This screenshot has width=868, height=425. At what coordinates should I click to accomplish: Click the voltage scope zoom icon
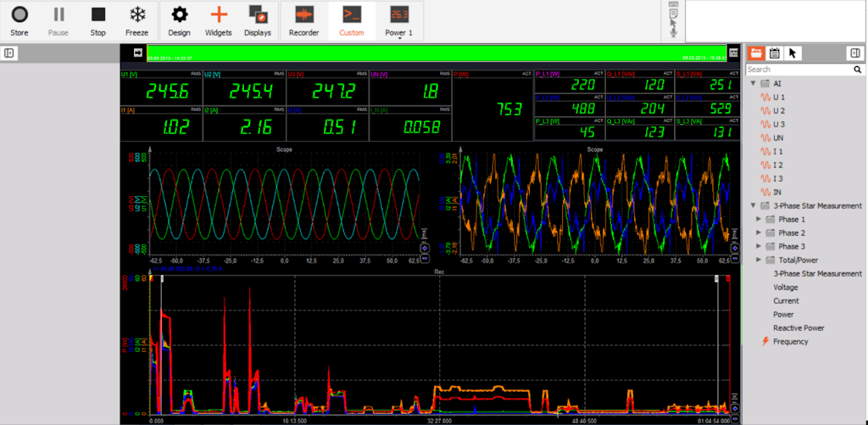426,249
